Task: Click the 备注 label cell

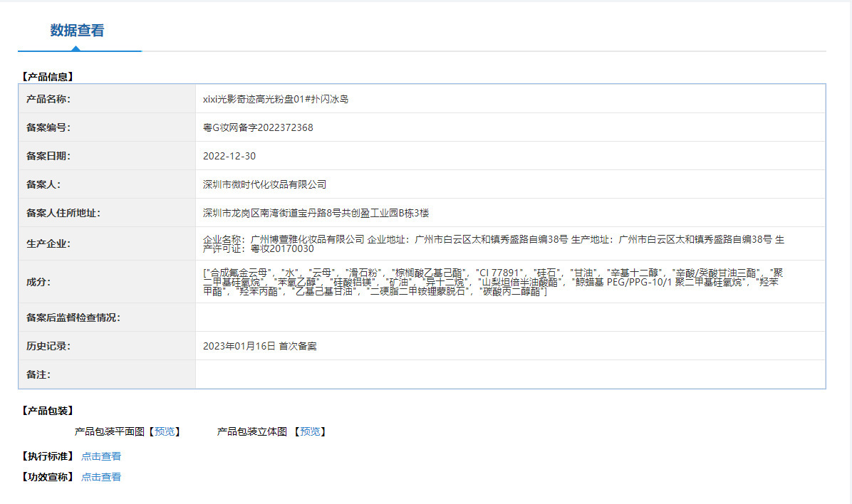Action: point(107,374)
